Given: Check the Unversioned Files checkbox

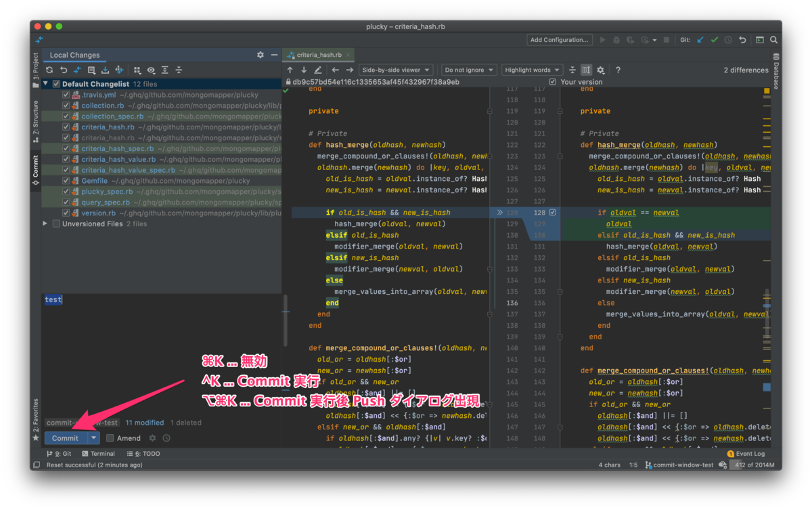Looking at the screenshot, I should (x=56, y=224).
